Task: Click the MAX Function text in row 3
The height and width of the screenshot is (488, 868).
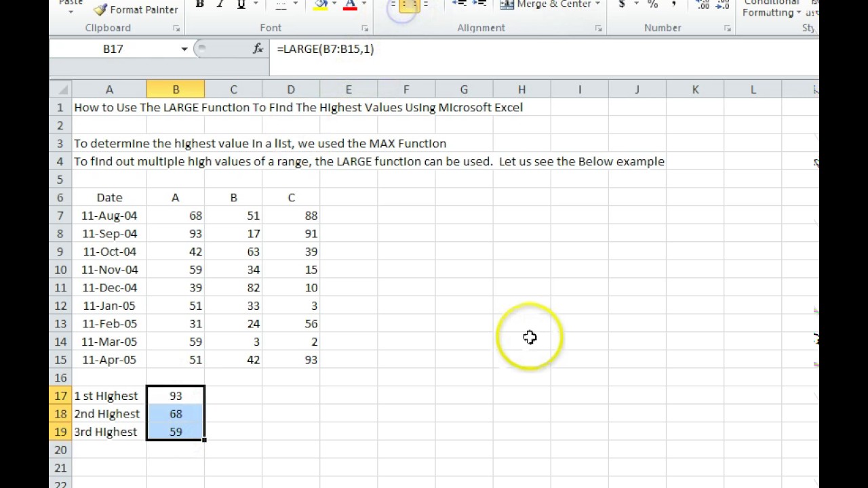Action: (x=408, y=143)
